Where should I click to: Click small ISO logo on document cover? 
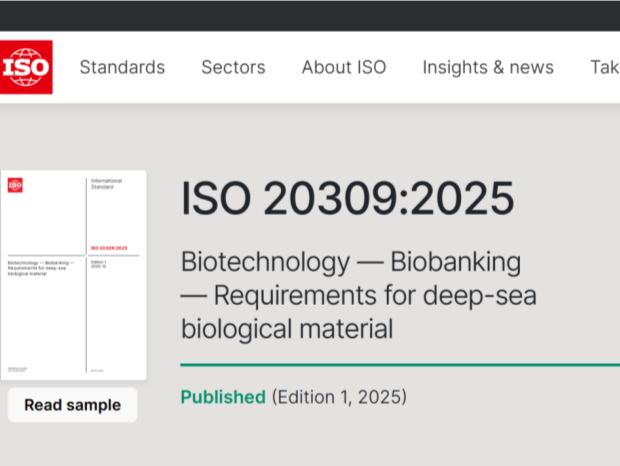(x=15, y=185)
